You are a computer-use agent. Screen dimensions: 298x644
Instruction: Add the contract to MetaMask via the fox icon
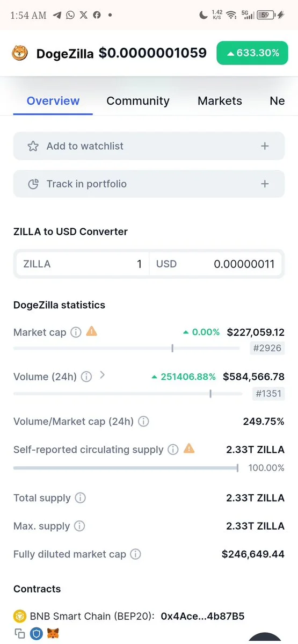click(53, 633)
